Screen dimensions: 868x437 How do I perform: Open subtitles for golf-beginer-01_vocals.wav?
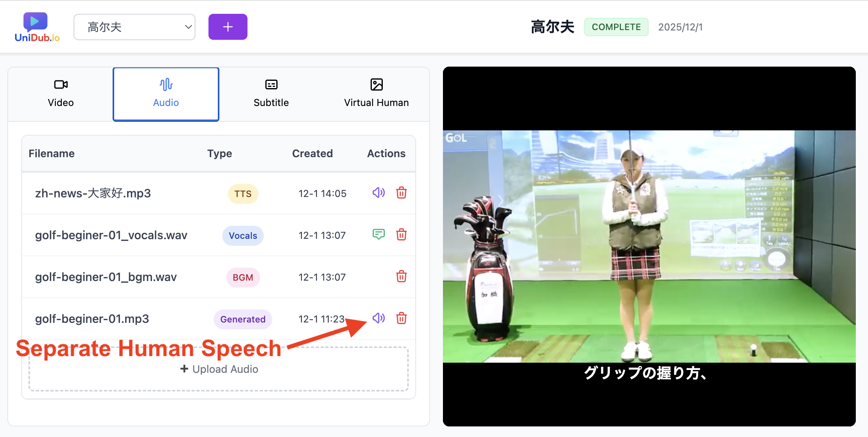[378, 234]
